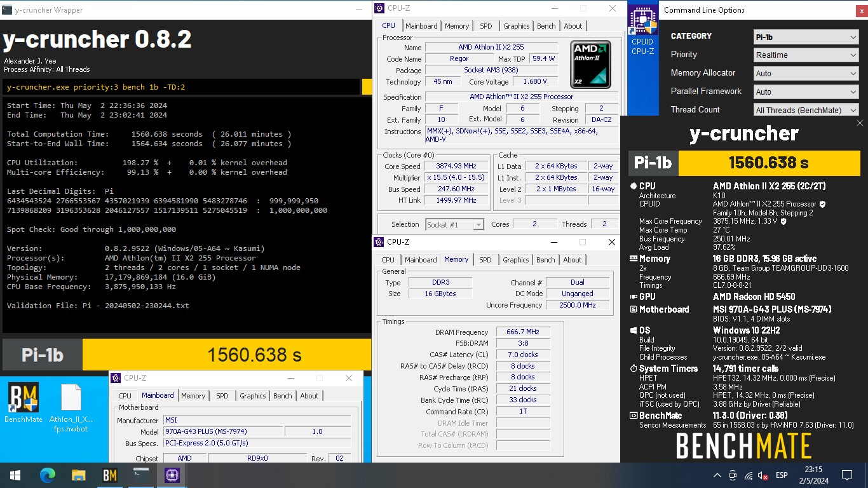Open the CATEGORY dropdown showing Pi-1b
This screenshot has width=868, height=488.
click(806, 37)
